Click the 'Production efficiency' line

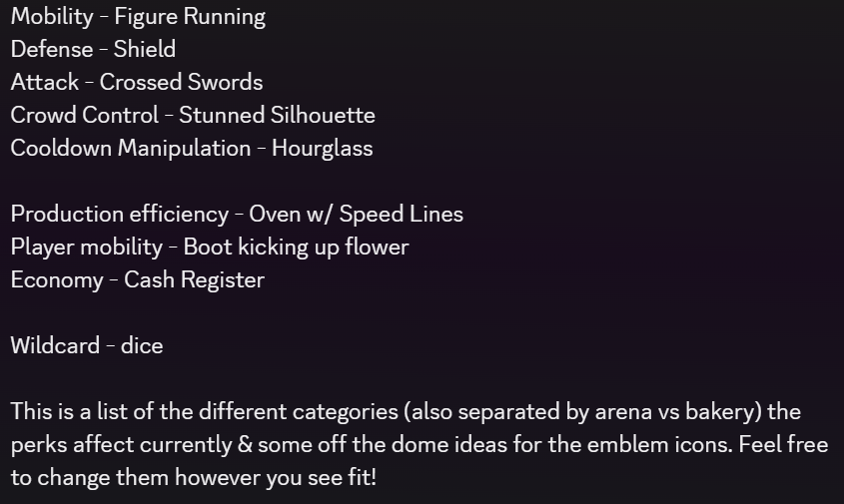(237, 215)
